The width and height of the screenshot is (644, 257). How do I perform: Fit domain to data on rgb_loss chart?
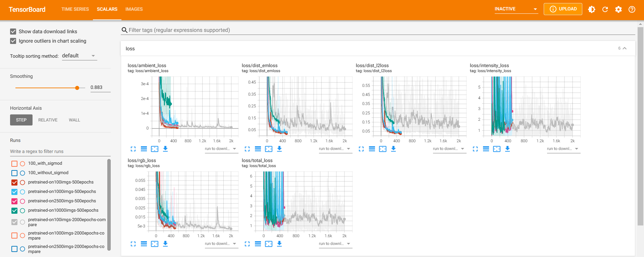coord(155,244)
